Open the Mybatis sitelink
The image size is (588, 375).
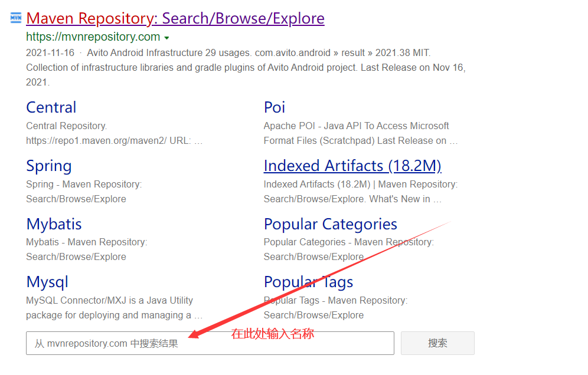point(54,224)
